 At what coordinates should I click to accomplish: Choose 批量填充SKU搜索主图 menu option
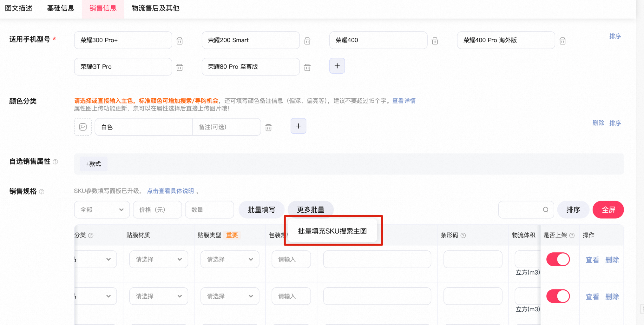pyautogui.click(x=332, y=231)
